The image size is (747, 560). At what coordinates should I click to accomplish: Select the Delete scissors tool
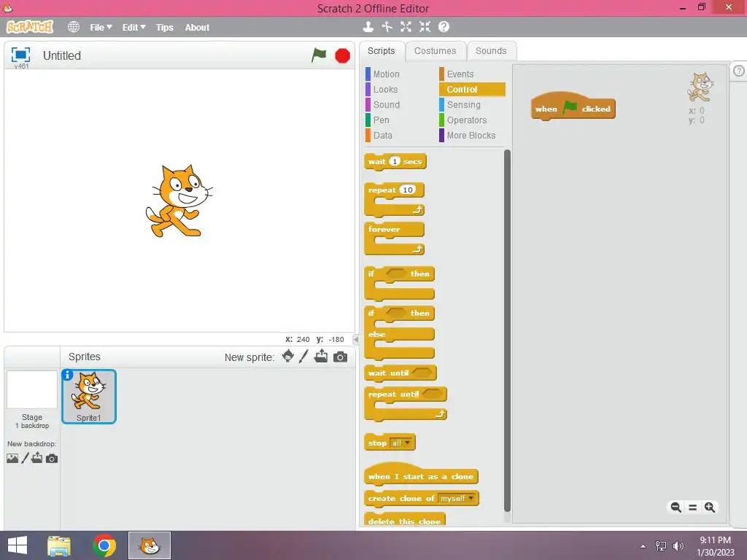tap(387, 27)
